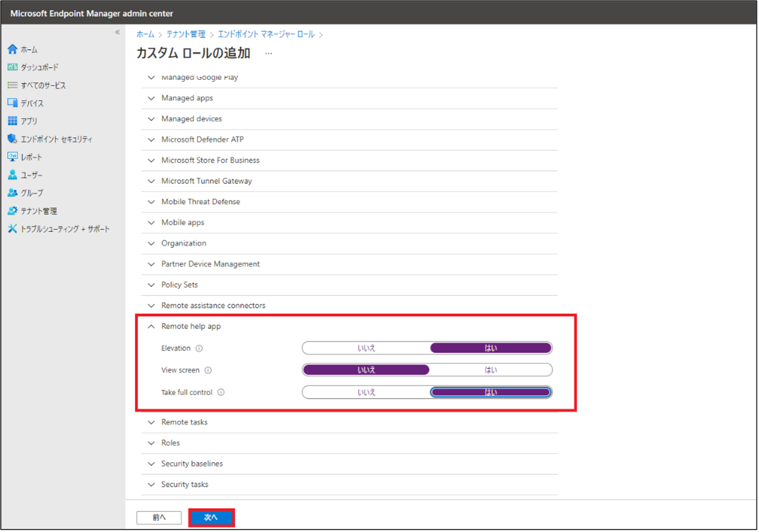Open Devices via its monitor icon
759x532 pixels.
coord(12,103)
